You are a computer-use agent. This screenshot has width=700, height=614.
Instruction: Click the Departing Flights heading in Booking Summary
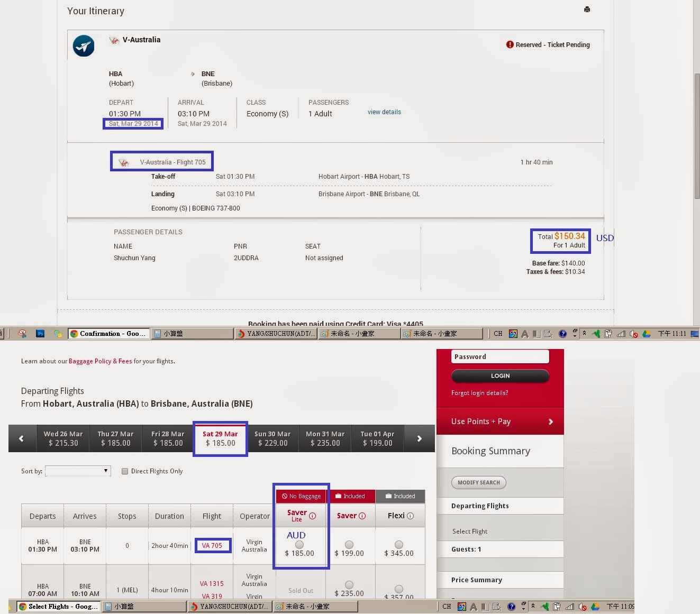click(x=480, y=506)
